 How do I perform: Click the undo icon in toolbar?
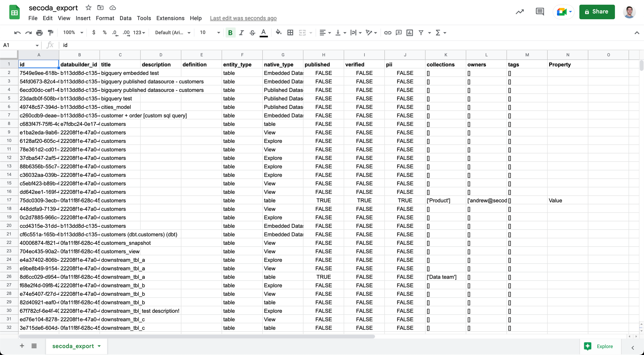[17, 33]
